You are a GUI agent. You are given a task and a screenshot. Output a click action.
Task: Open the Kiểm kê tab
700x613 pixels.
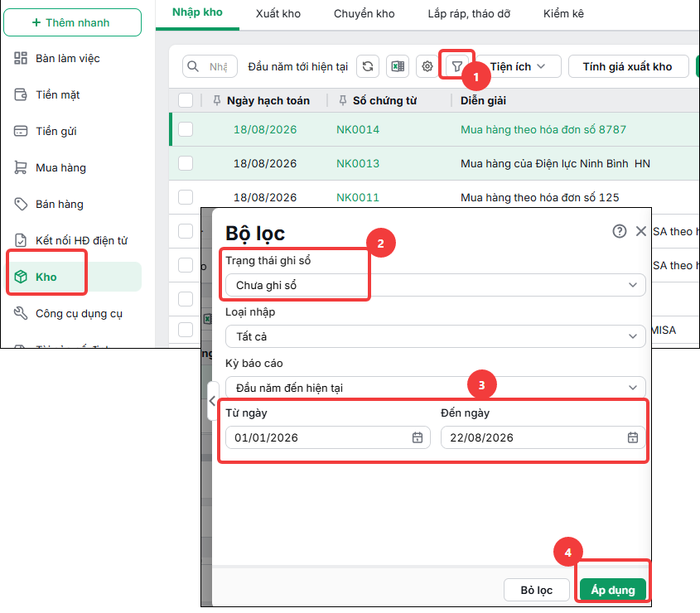563,14
